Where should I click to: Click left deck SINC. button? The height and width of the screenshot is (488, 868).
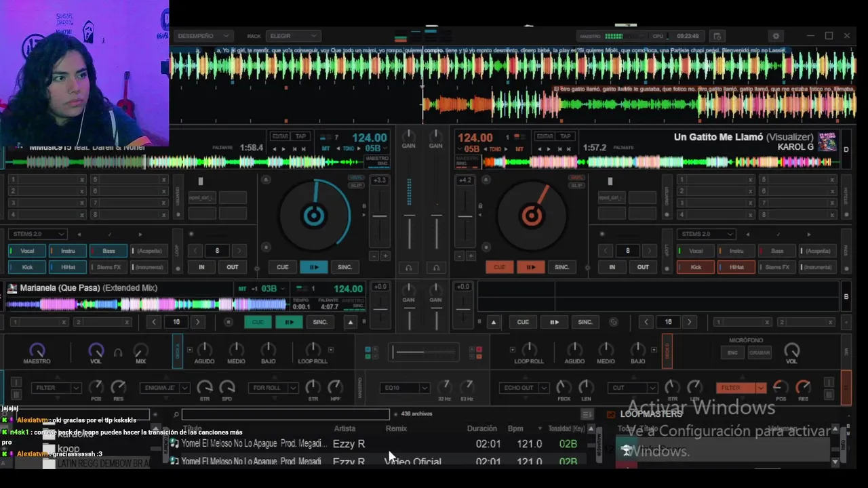tap(344, 267)
